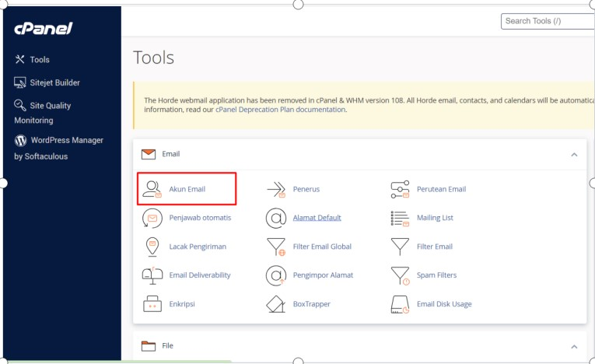595x364 pixels.
Task: Click the Site Quality Monitoring magnifier icon
Action: (19, 105)
